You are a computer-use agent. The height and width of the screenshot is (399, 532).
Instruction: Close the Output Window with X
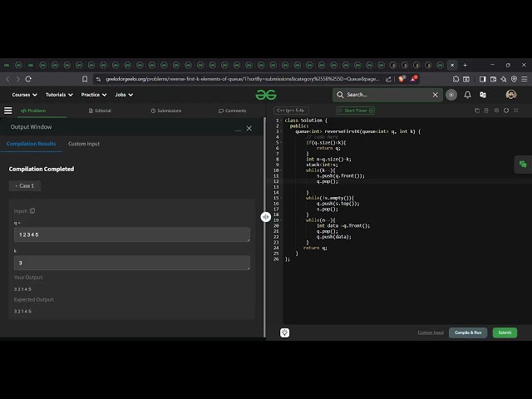pyautogui.click(x=249, y=128)
